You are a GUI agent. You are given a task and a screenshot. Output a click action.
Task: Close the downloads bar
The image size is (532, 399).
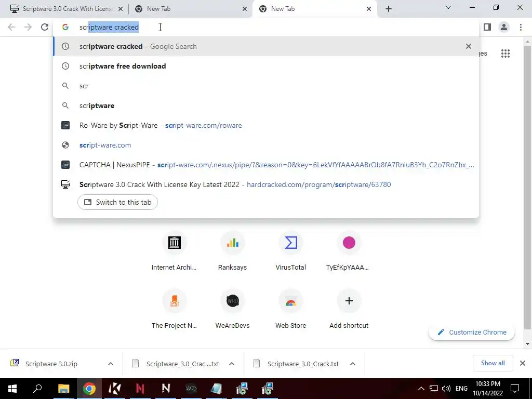tap(523, 363)
